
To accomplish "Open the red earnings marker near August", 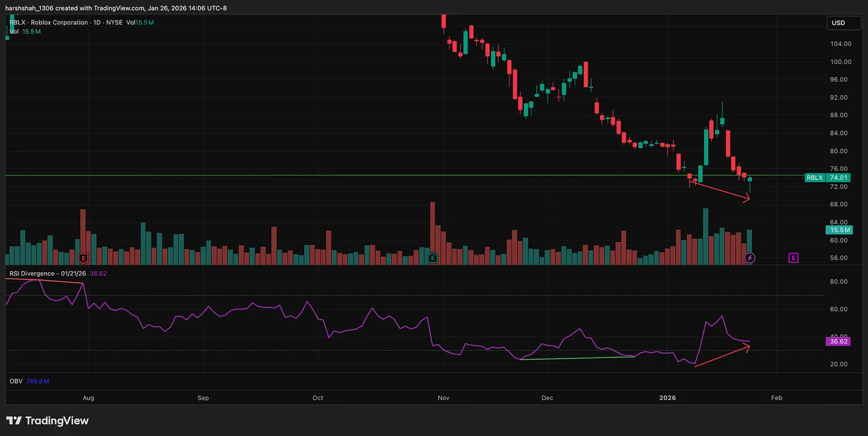I will (83, 257).
